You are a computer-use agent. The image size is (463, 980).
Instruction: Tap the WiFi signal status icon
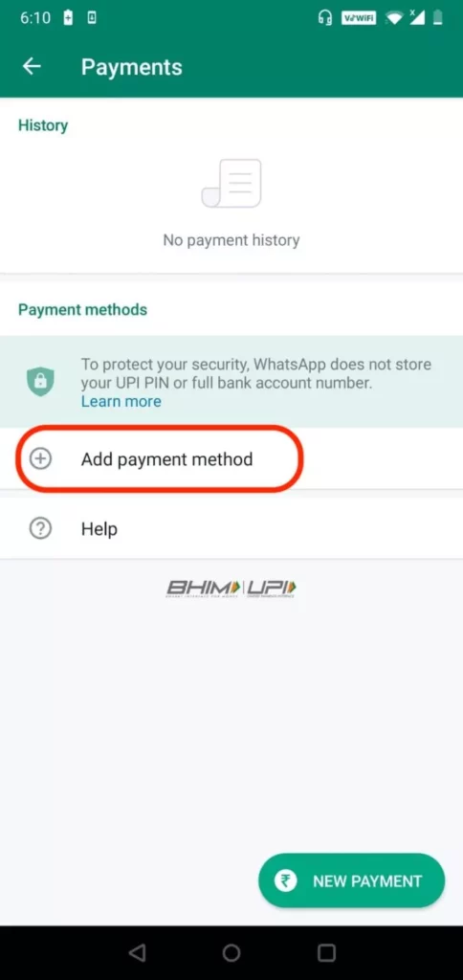coord(394,18)
